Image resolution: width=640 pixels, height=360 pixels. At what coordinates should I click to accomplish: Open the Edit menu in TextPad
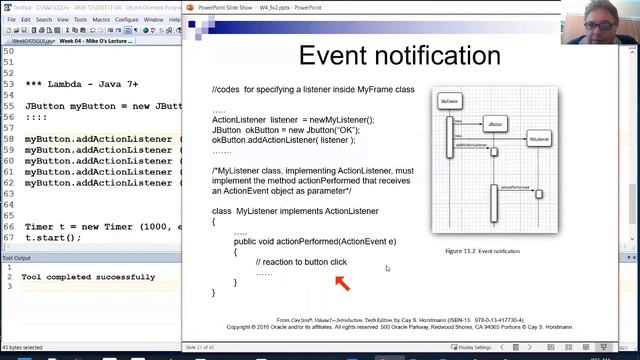(26, 20)
